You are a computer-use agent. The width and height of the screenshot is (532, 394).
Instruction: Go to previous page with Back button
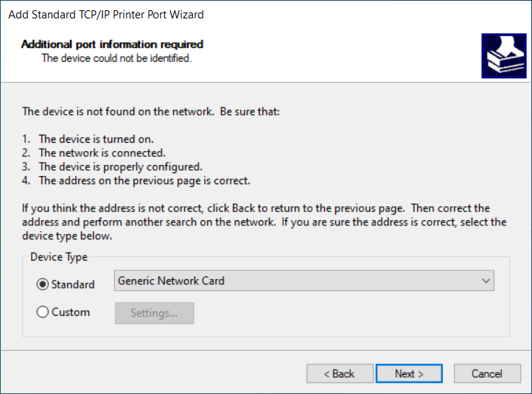[340, 373]
